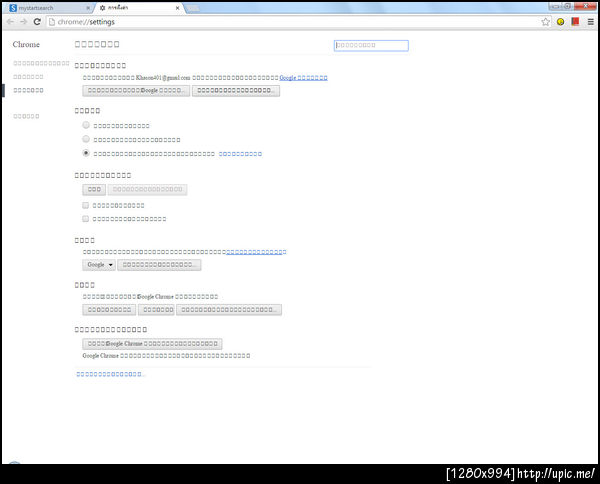The height and width of the screenshot is (484, 600).
Task: Click the blue link in the search section description
Action: pos(256,252)
